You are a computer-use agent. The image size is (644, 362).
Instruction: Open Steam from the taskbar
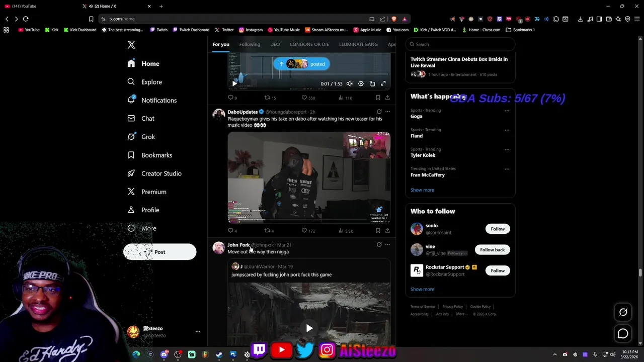pyautogui.click(x=219, y=354)
